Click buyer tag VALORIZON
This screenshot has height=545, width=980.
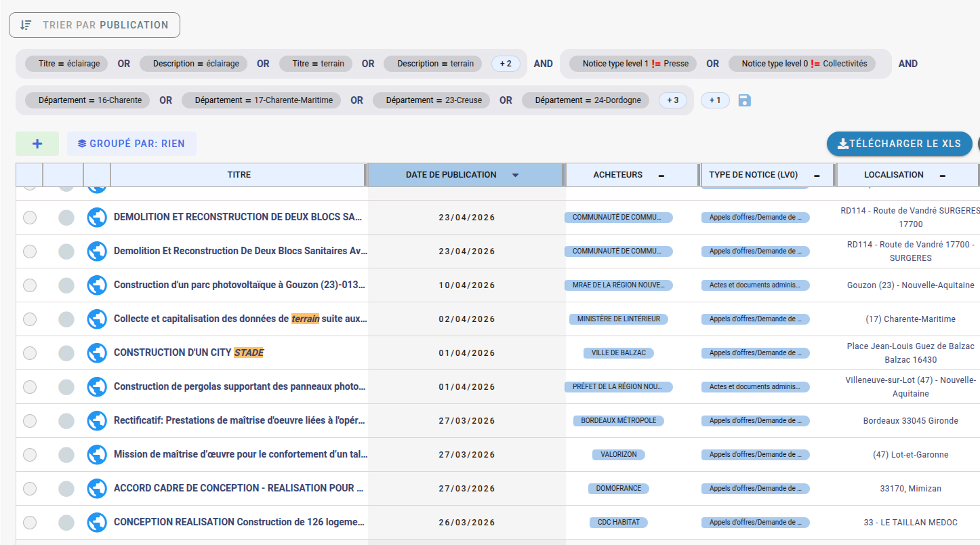tap(619, 454)
